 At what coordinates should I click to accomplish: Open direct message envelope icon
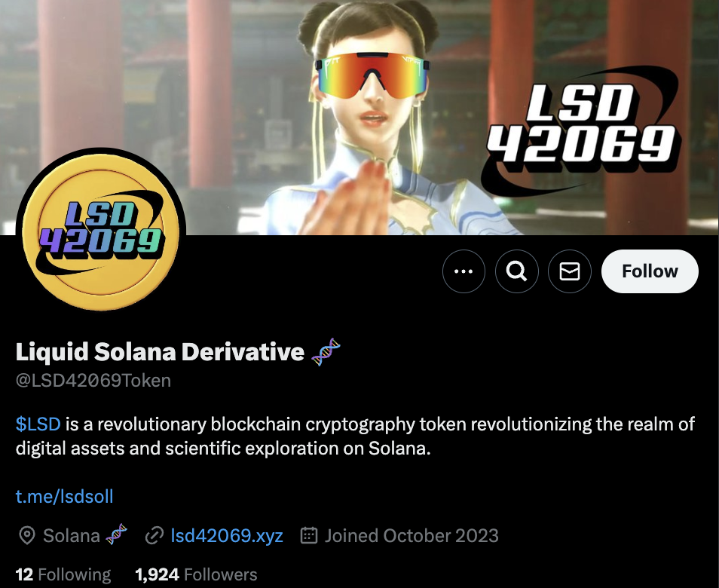(570, 271)
